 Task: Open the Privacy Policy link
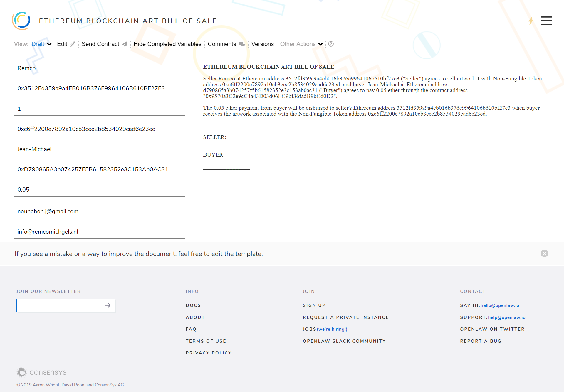pyautogui.click(x=209, y=353)
